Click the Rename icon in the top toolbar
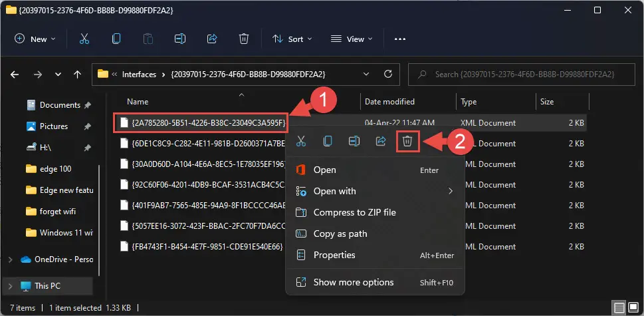This screenshot has height=316, width=644. pos(180,39)
